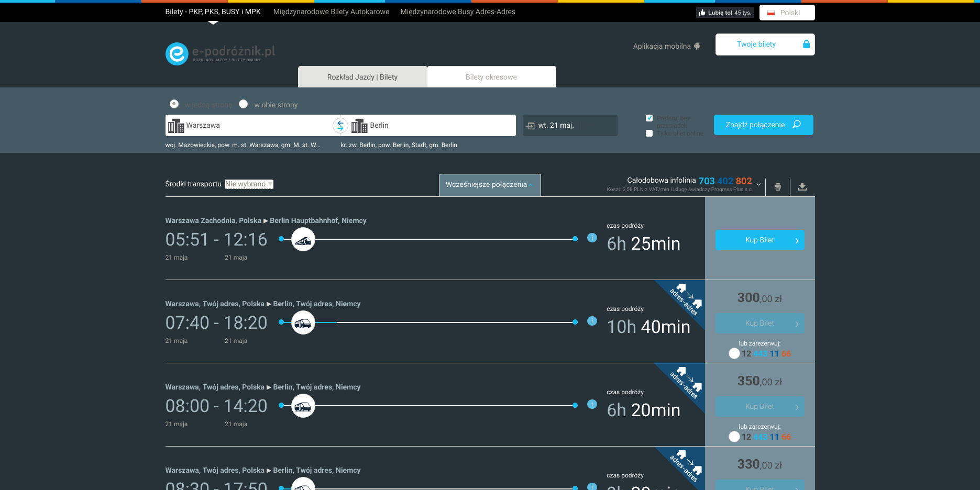Click "Warszawa Zachodnia, Polska ▶ Berlin Hauptbahnhof, Niemcy" route
980x490 pixels.
[x=266, y=220]
